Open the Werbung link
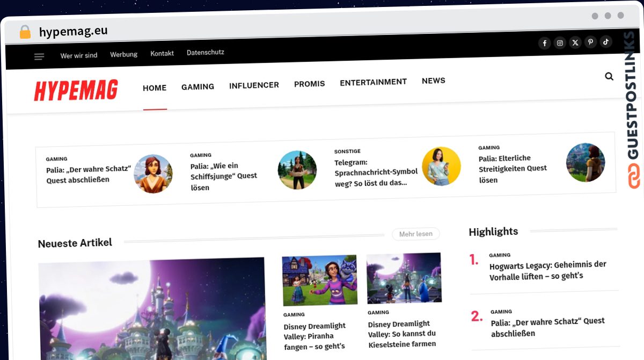 pos(124,54)
